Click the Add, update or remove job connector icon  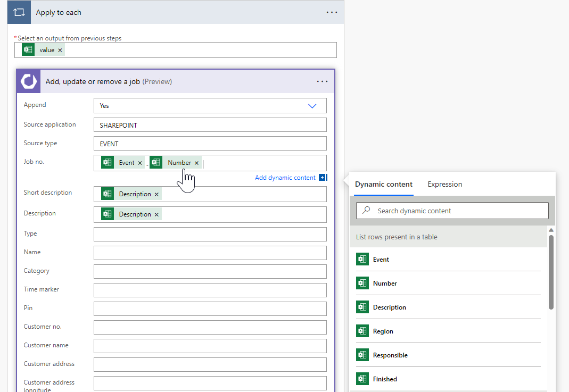29,81
